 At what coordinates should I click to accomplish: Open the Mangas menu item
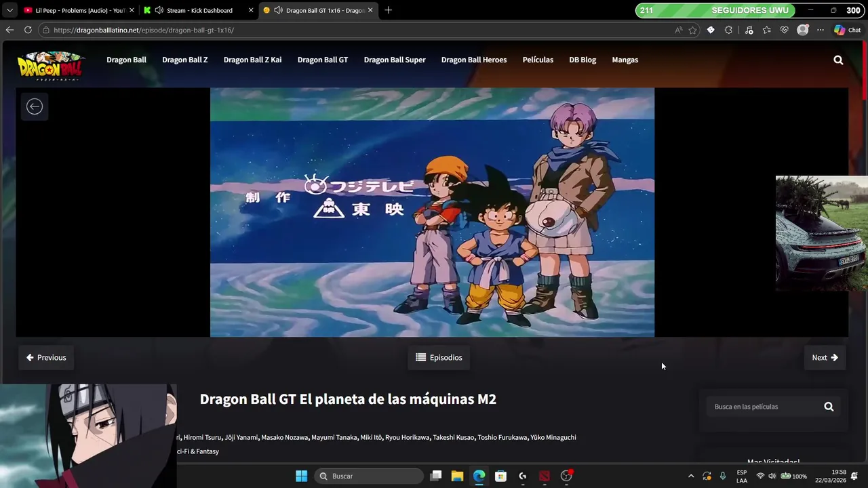pyautogui.click(x=625, y=60)
